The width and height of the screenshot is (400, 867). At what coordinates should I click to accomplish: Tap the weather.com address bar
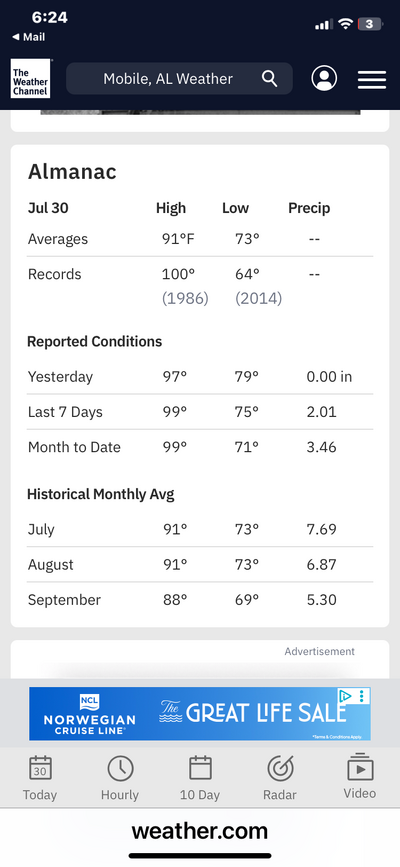click(x=200, y=831)
